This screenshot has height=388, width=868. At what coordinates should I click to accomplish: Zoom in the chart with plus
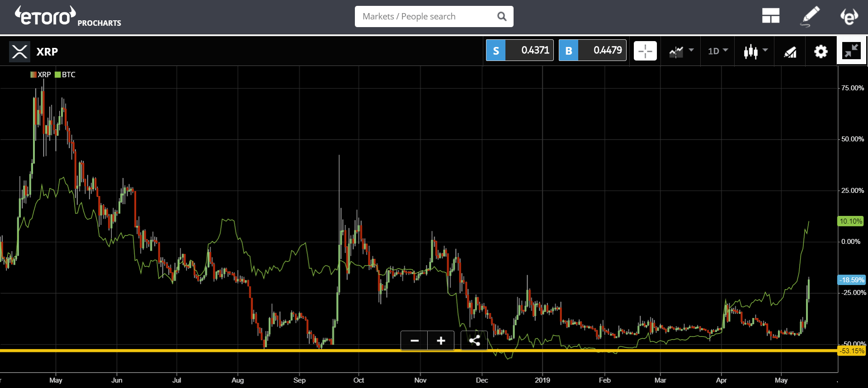(441, 341)
